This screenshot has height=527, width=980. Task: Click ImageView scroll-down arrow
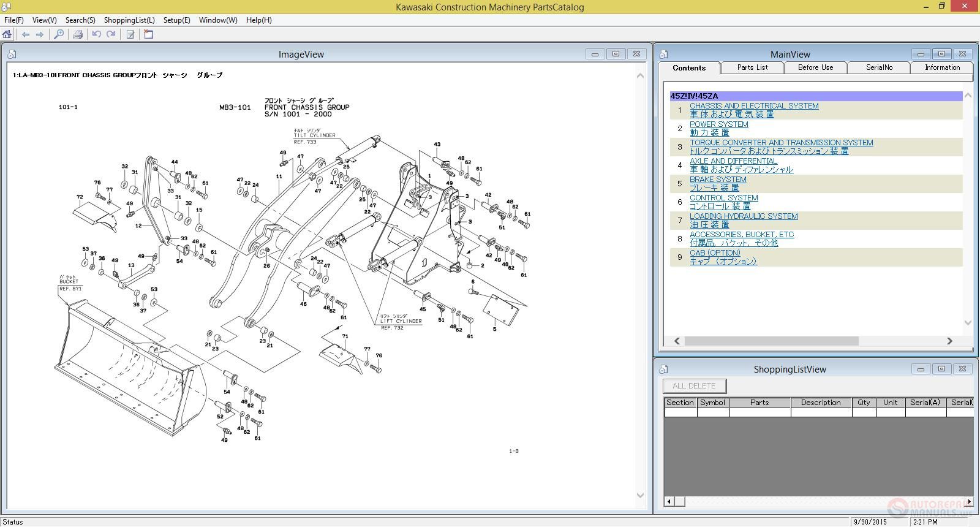click(640, 495)
